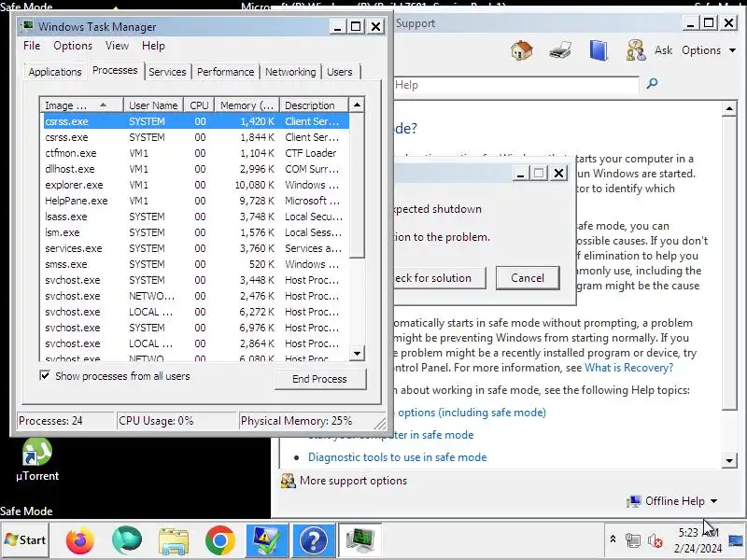Image resolution: width=747 pixels, height=560 pixels.
Task: Click More support options text
Action: 354,481
